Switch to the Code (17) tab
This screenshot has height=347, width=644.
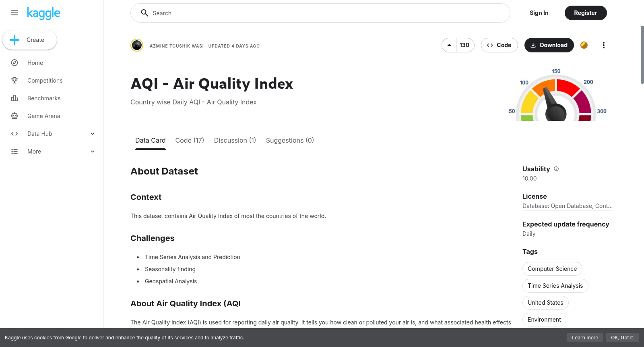pos(190,140)
